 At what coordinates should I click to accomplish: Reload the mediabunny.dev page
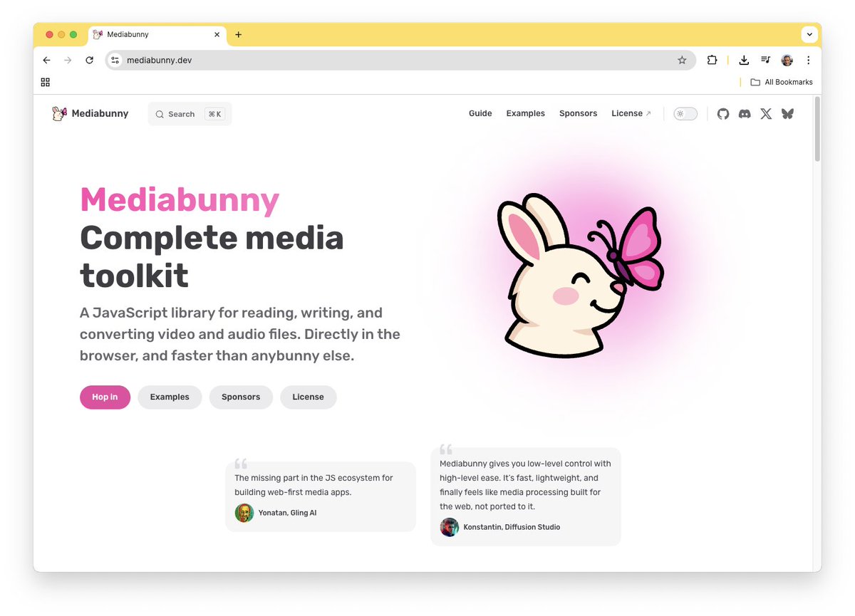(x=89, y=61)
